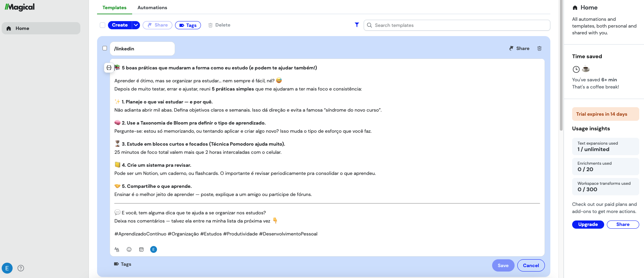Click the "Usage insights" heading
Viewport: 644px width, 278px height.
[x=591, y=129]
